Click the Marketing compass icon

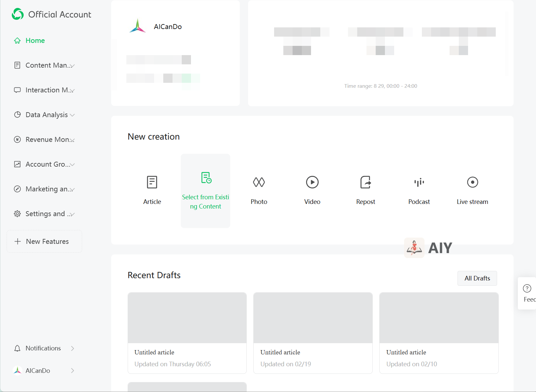(x=17, y=189)
